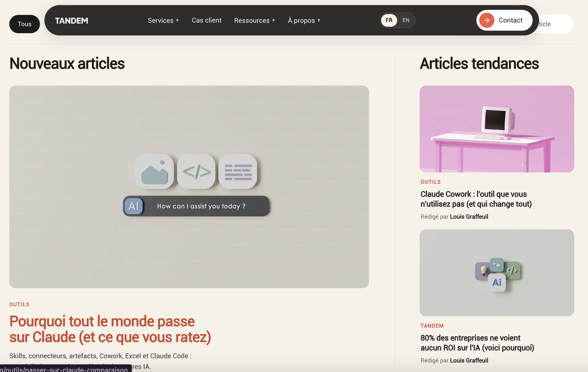Switch site language to EN
The height and width of the screenshot is (372, 588).
click(406, 20)
